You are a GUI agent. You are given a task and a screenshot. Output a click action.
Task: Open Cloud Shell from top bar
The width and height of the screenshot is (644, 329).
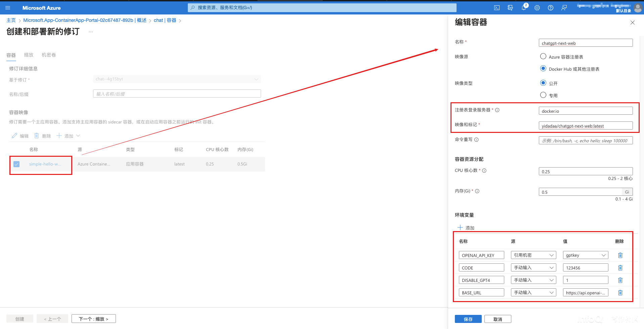(x=497, y=8)
